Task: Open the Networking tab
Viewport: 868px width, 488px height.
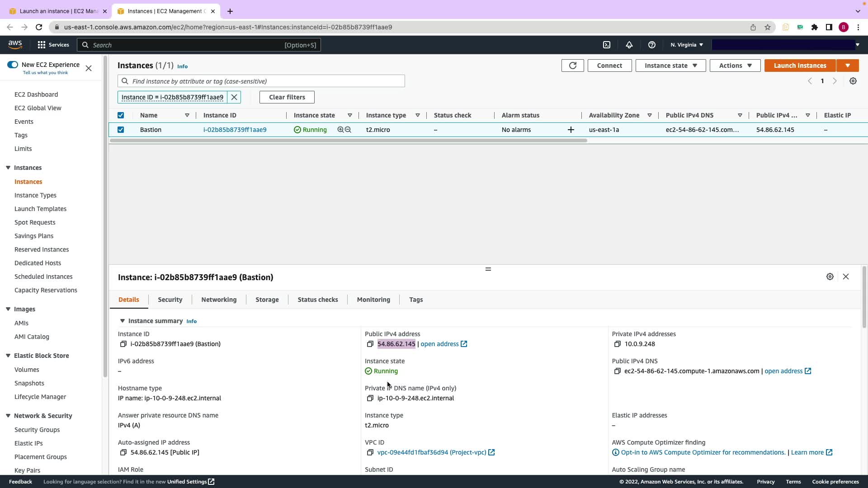Action: coord(219,300)
